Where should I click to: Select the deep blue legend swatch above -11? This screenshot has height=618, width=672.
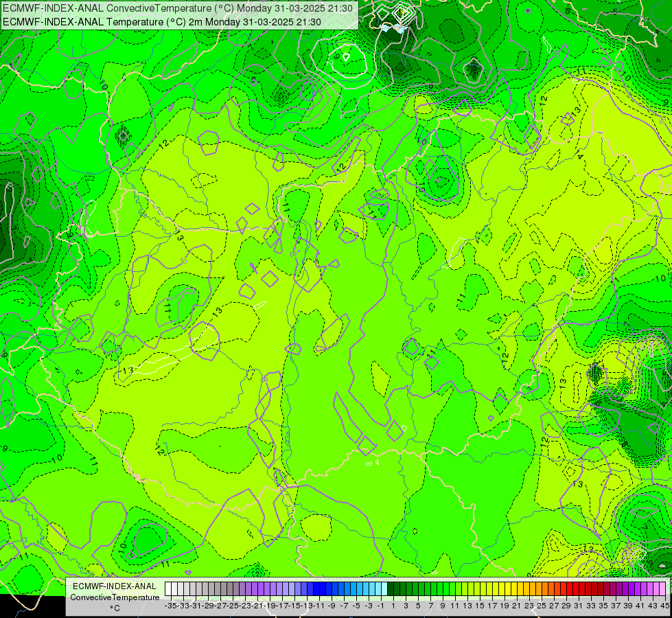(316, 589)
